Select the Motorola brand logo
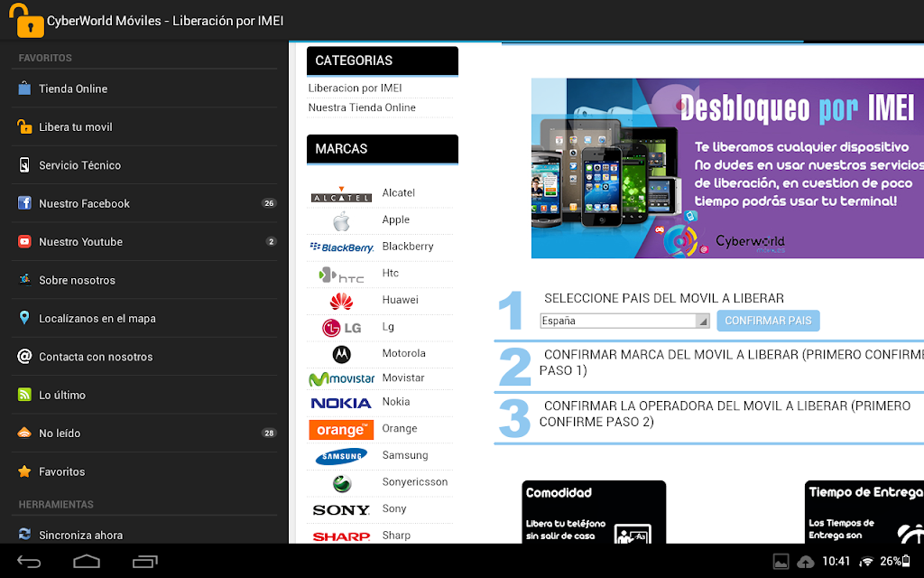Image resolution: width=924 pixels, height=578 pixels. pos(341,354)
